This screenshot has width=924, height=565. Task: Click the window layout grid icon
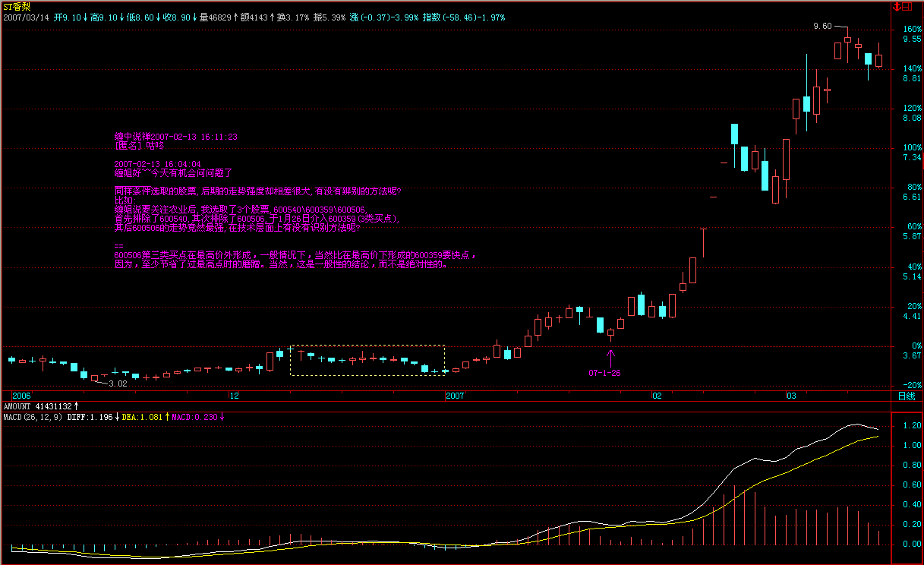click(x=909, y=6)
